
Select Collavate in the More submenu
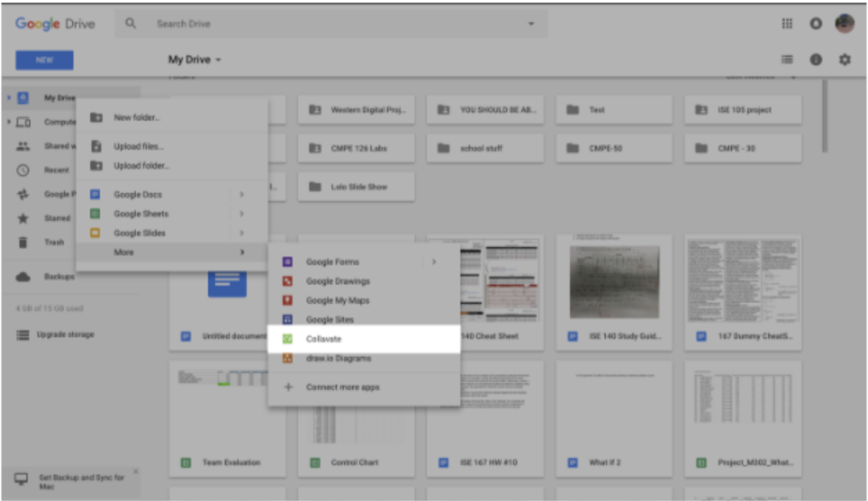pos(364,339)
